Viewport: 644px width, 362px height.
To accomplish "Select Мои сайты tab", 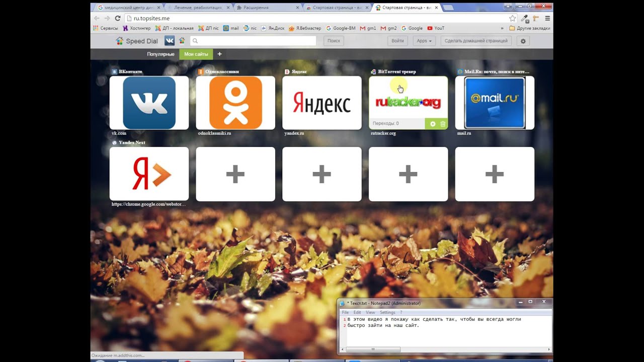I will click(x=196, y=54).
